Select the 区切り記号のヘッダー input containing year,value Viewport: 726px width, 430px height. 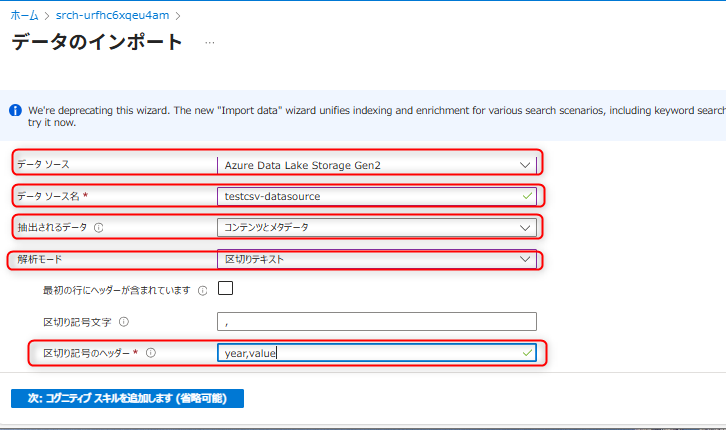[x=368, y=352]
